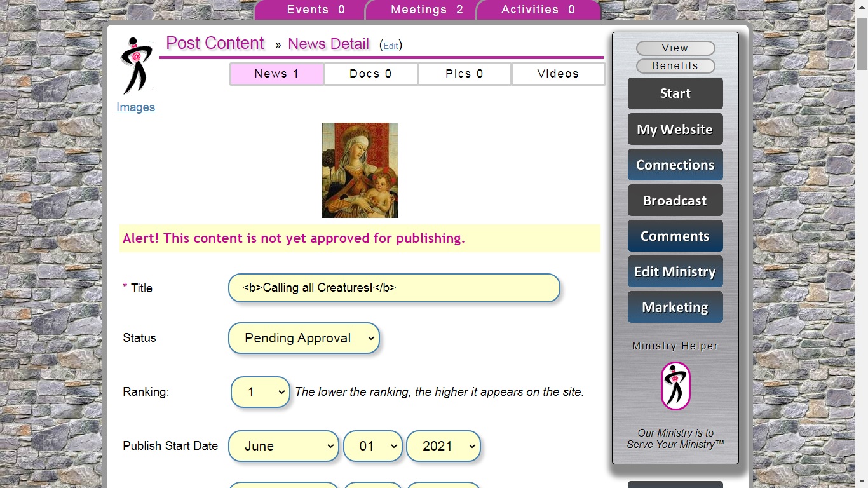Open the Comments sidebar button
Screen dimensions: 868x488
[x=675, y=236]
